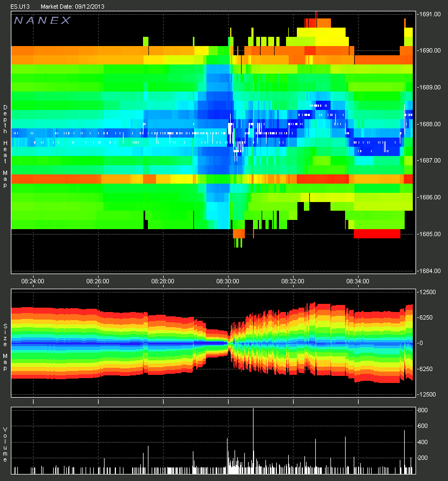Click the 08:26:00 time axis label
Viewport: 448px width, 481px height.
point(98,281)
